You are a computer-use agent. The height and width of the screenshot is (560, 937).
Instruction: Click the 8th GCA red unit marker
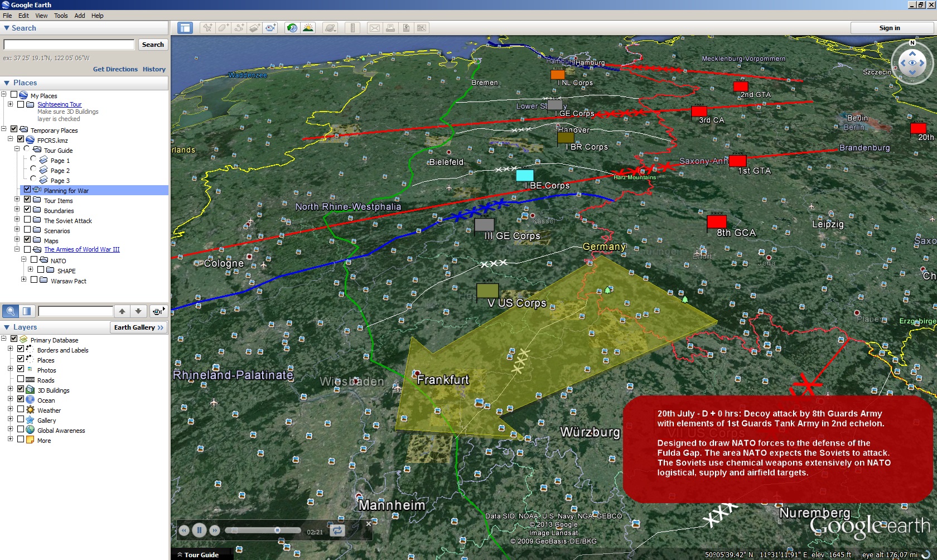717,221
